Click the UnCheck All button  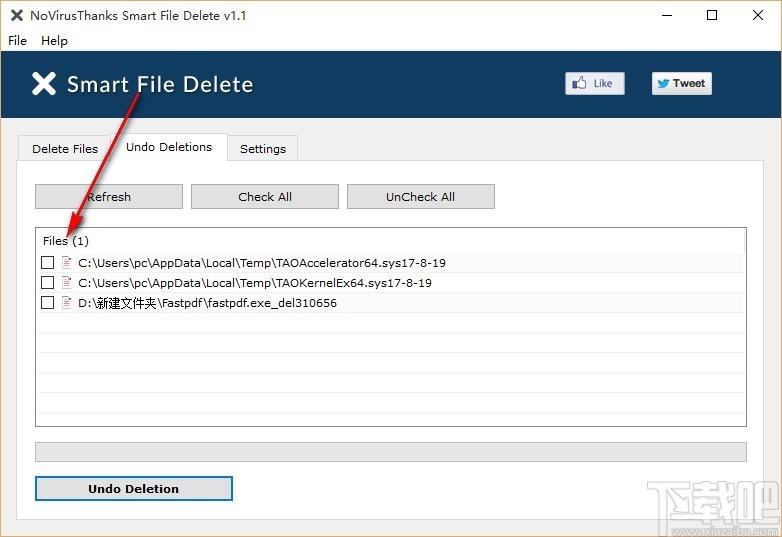tap(420, 196)
